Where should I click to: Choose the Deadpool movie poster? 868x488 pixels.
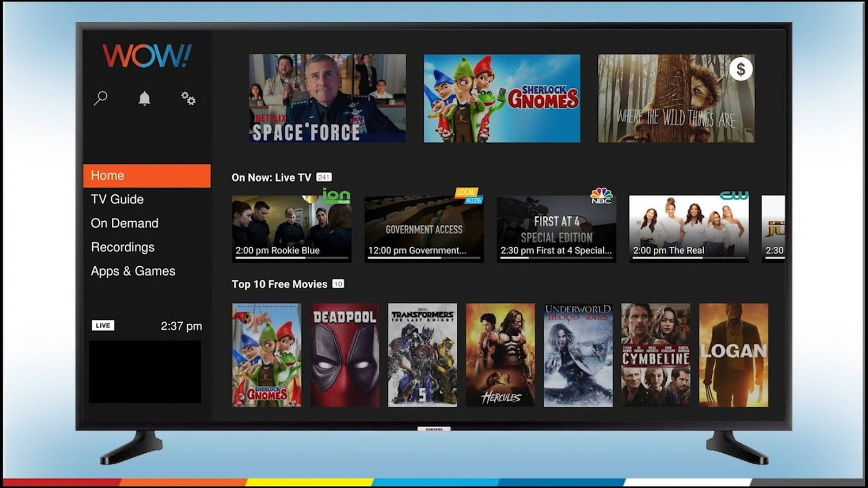344,355
